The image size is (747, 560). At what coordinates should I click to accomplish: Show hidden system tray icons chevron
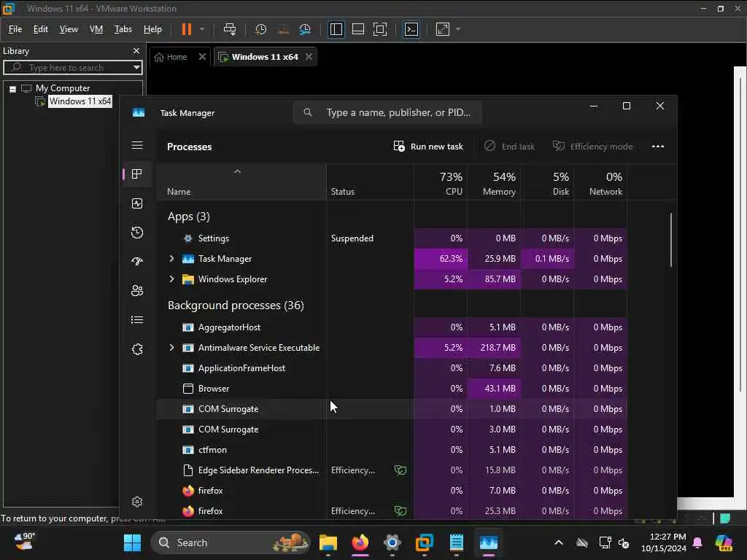pos(559,542)
